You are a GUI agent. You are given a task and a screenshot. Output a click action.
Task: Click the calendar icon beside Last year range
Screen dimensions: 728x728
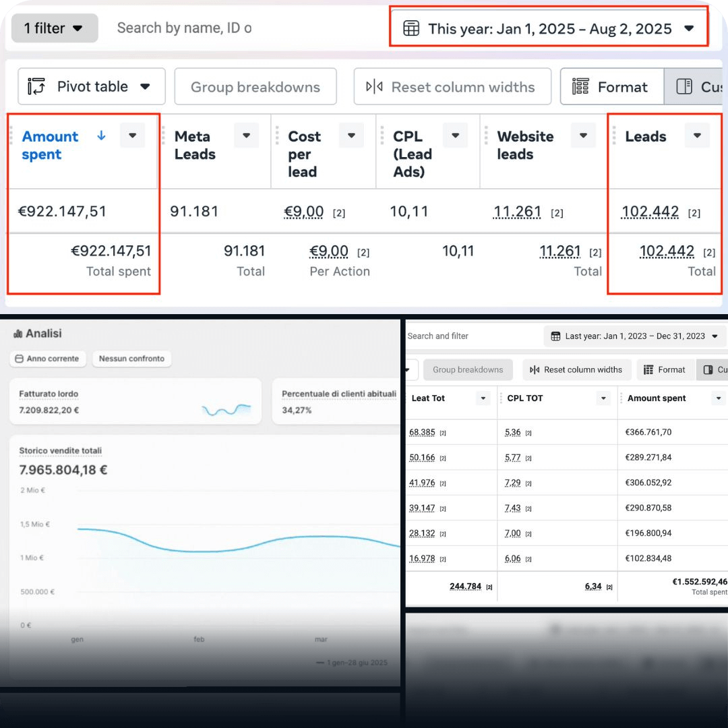click(x=555, y=336)
